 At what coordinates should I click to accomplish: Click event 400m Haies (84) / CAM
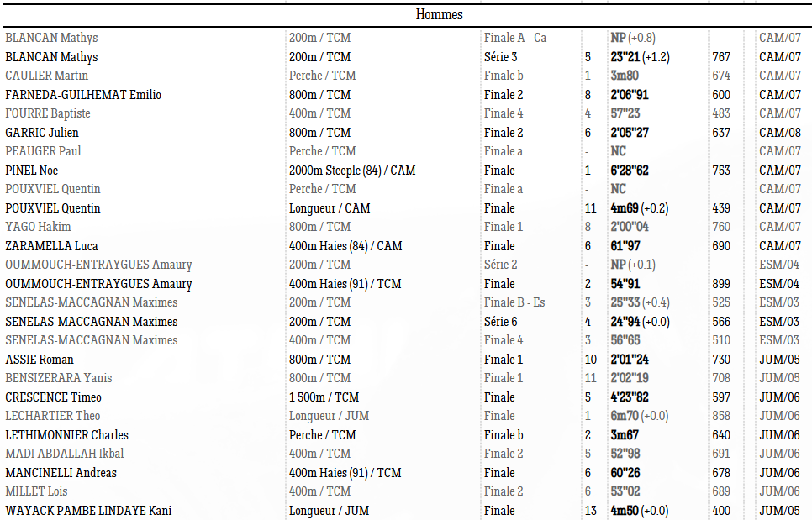tap(345, 246)
